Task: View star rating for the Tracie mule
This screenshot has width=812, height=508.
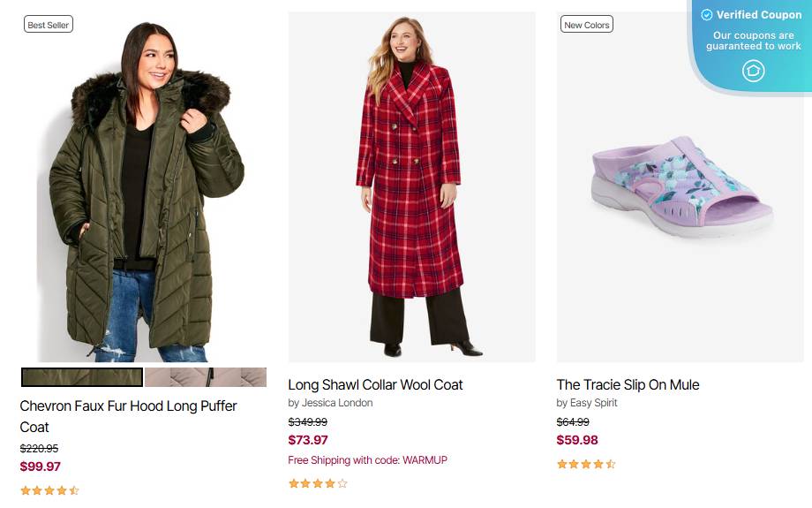Action: [x=586, y=464]
